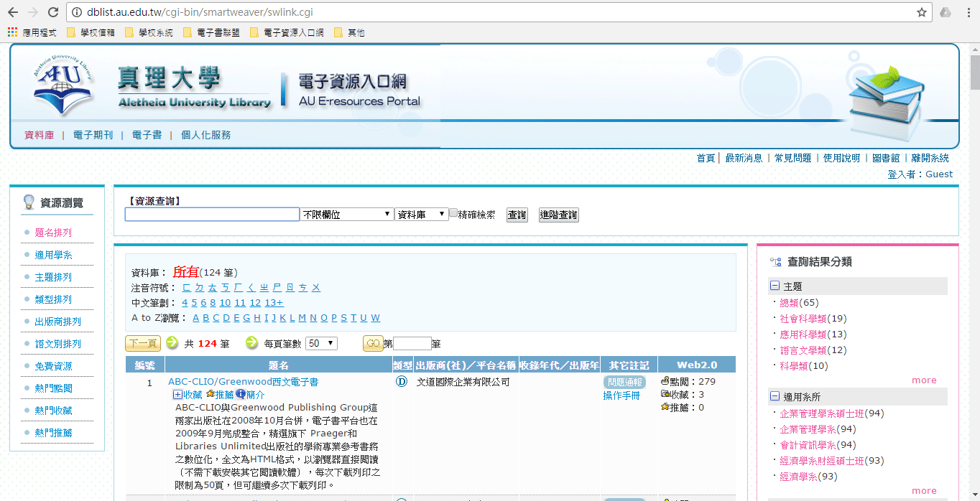Select 適用學系 in sidebar
The width and height of the screenshot is (980, 501).
pos(53,255)
